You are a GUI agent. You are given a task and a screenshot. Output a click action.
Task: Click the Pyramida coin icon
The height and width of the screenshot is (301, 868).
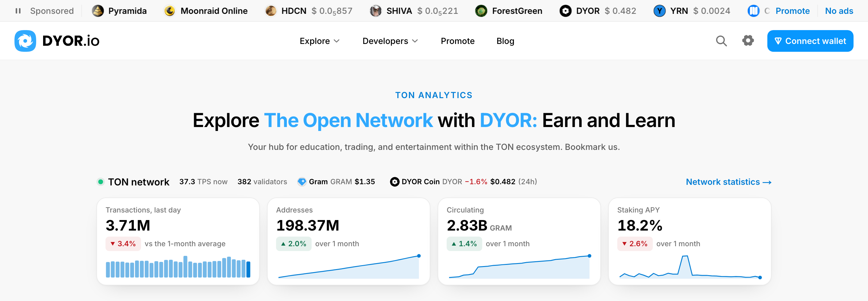(98, 11)
